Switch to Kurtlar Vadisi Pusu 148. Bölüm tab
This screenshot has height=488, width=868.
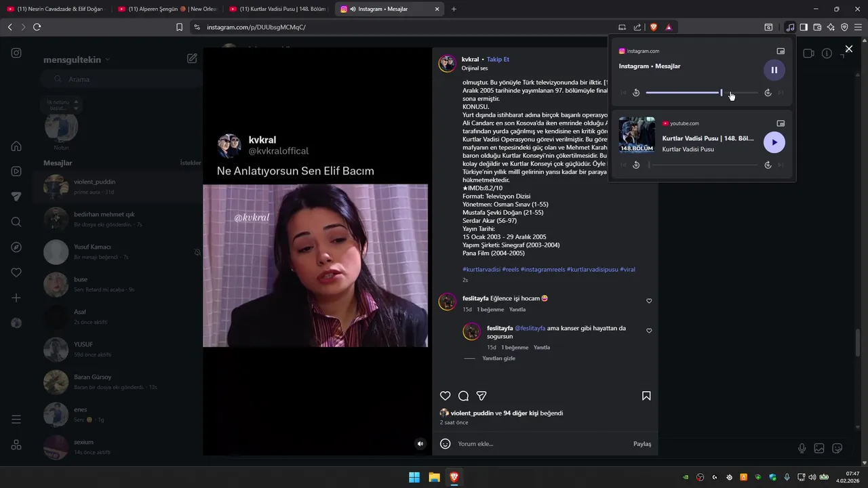[x=279, y=9]
